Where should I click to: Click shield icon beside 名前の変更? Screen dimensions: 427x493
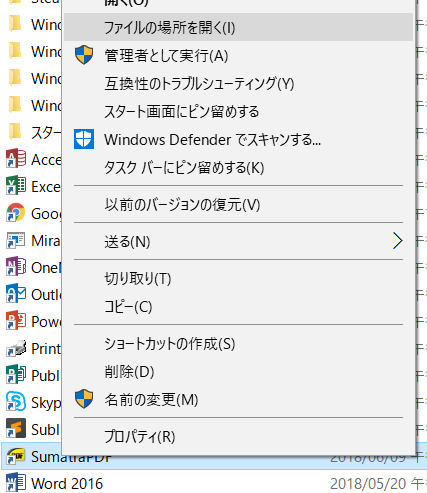(x=84, y=399)
